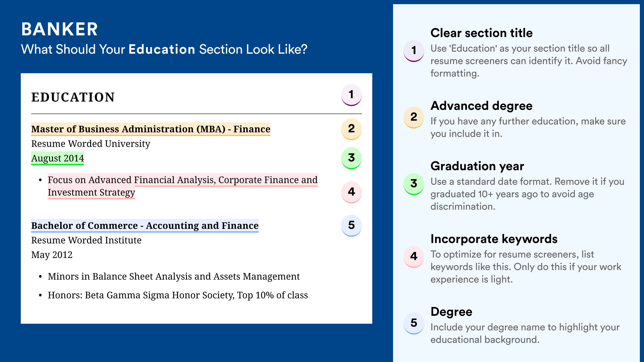Screen dimensions: 644x362
Task: Click purple badge 1 next to Clear section title
Action: click(414, 51)
